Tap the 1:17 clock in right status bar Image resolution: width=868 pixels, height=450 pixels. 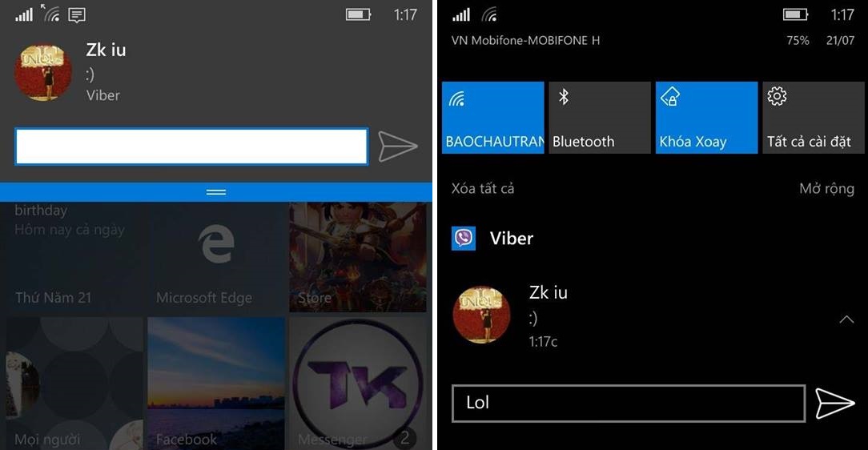point(842,14)
